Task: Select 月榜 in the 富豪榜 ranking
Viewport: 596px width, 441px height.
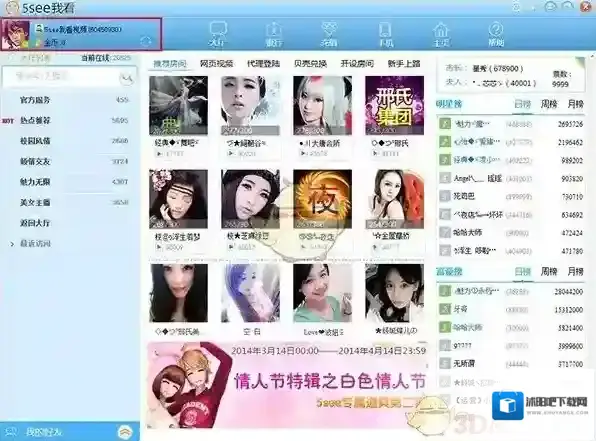Action: tap(575, 271)
